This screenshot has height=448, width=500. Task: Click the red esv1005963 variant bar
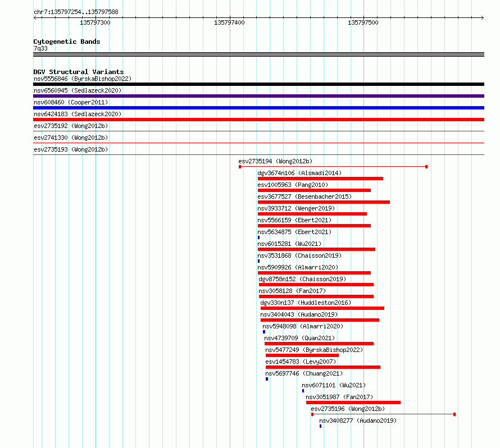pyautogui.click(x=314, y=190)
